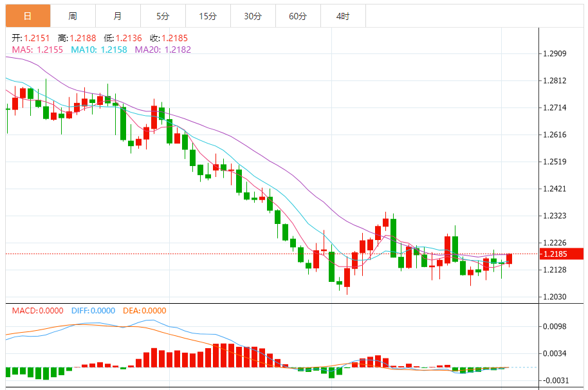
Task: Click the closing price 收:1.2185
Action: pos(169,38)
